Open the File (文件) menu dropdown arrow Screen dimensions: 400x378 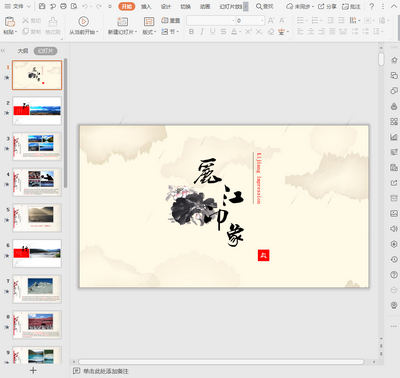pyautogui.click(x=29, y=6)
